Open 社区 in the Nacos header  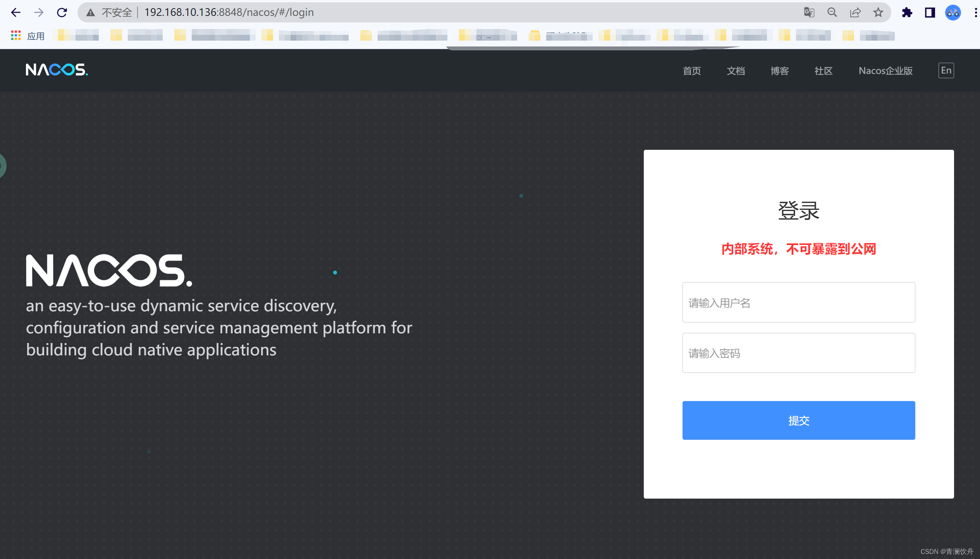823,70
